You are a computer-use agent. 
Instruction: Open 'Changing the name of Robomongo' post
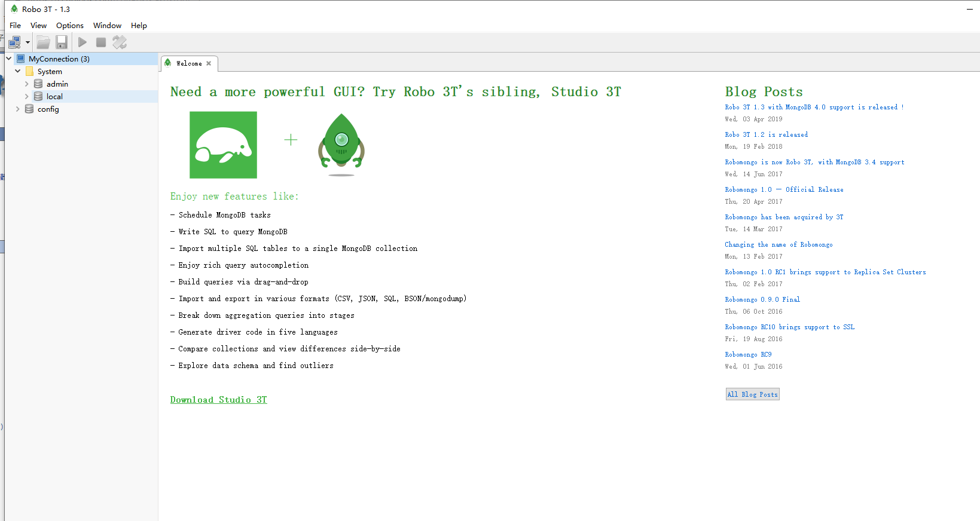click(778, 244)
